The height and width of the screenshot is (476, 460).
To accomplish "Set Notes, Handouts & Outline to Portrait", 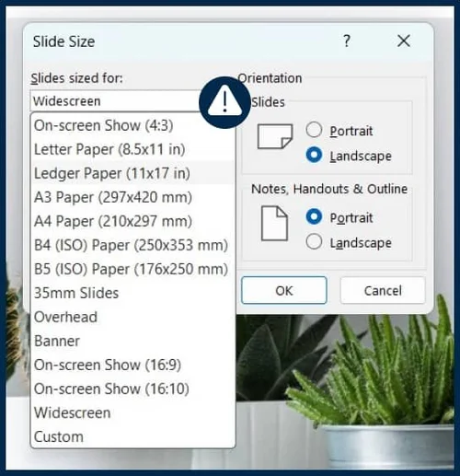I will pos(314,216).
